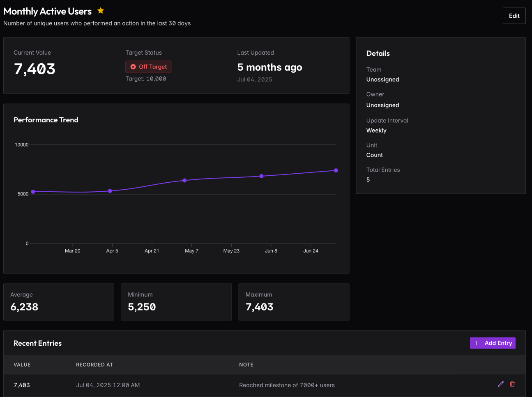Sort by the VALUE column header
This screenshot has width=532, height=397.
tap(22, 365)
